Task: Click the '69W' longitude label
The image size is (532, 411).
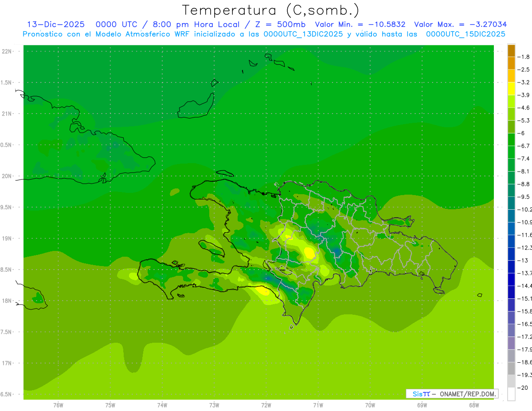Action: coord(422,405)
